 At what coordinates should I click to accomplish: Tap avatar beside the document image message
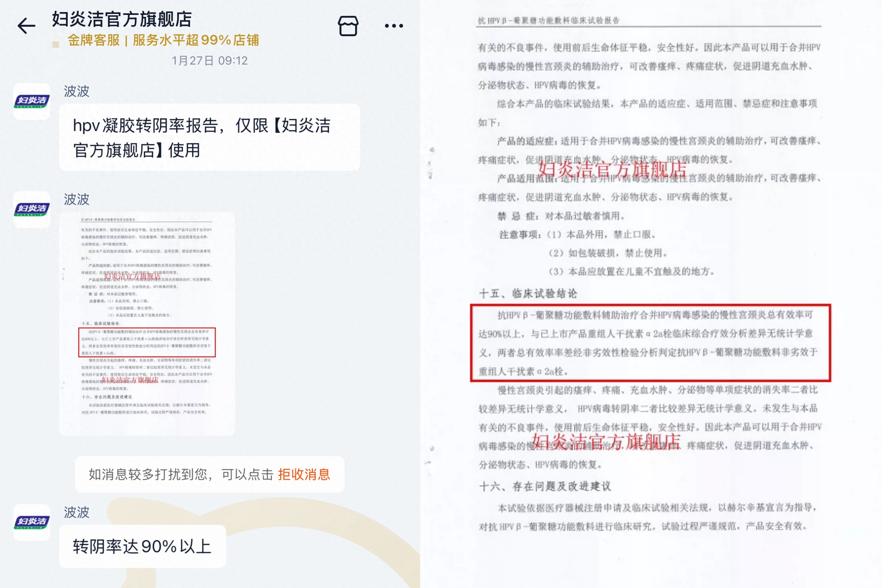coord(32,209)
